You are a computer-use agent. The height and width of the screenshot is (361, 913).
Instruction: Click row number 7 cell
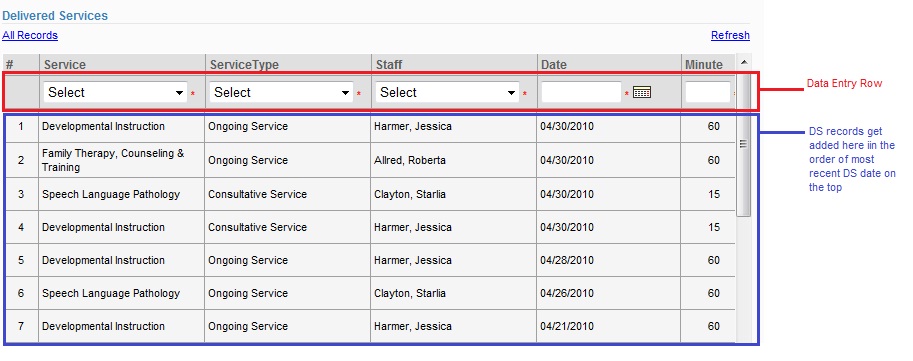(x=21, y=326)
